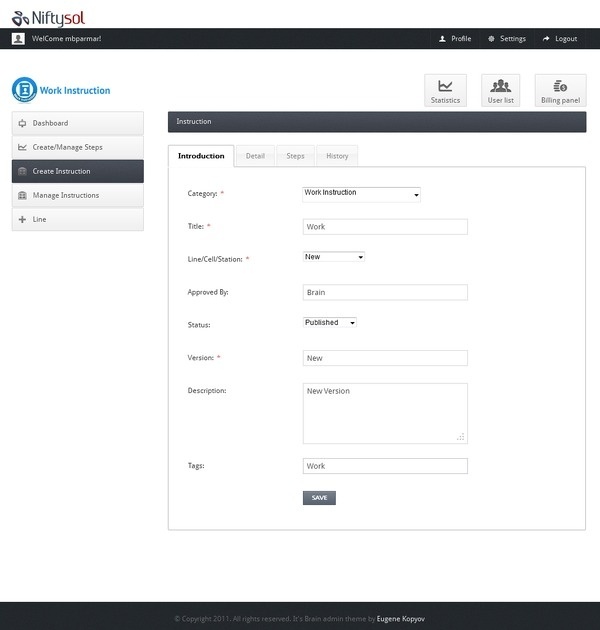Click the Description text area
Image resolution: width=600 pixels, height=630 pixels.
385,413
